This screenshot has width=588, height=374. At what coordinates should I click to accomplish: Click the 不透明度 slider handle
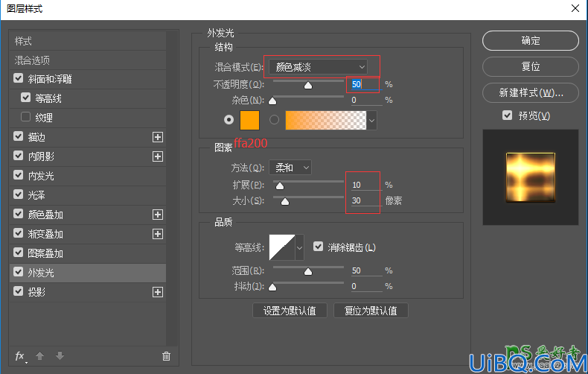(308, 86)
